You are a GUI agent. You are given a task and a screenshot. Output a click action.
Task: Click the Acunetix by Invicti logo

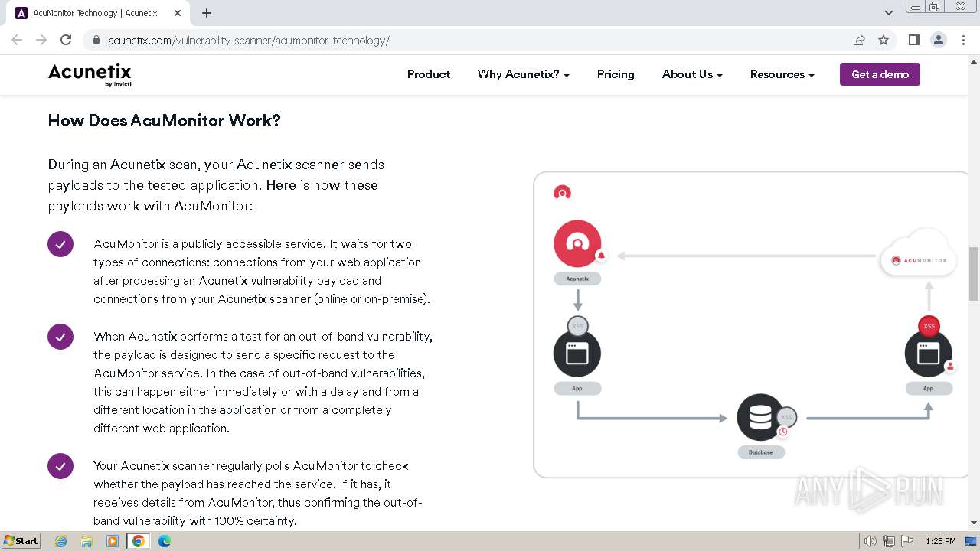[90, 74]
